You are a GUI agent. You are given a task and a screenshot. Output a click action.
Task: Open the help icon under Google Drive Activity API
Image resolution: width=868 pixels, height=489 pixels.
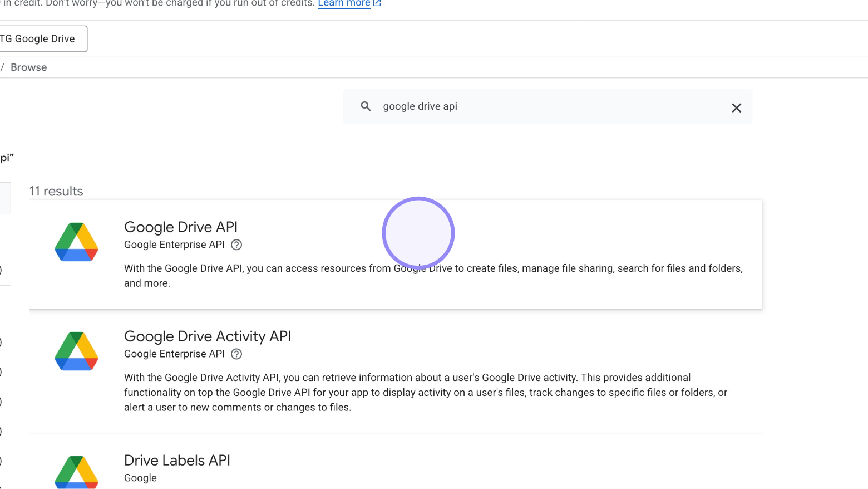236,354
